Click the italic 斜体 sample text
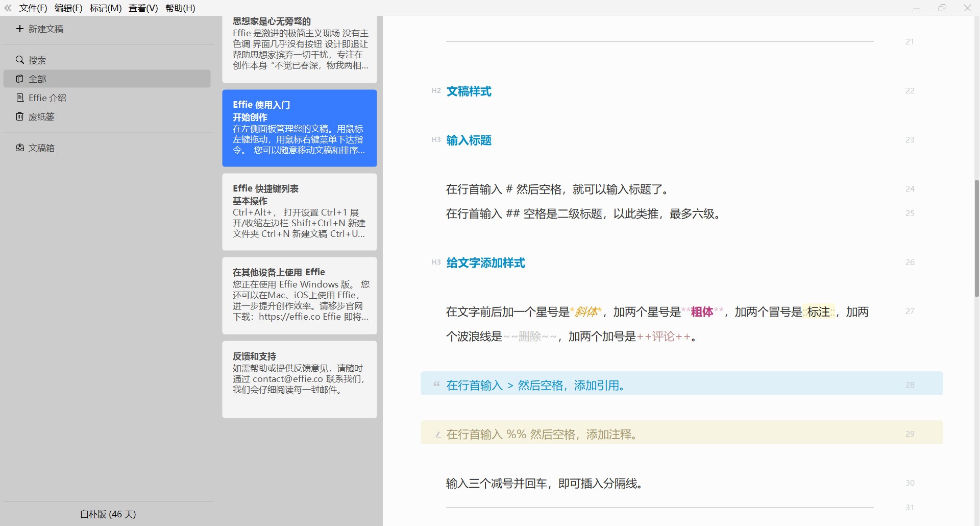Image resolution: width=980 pixels, height=526 pixels. (586, 312)
